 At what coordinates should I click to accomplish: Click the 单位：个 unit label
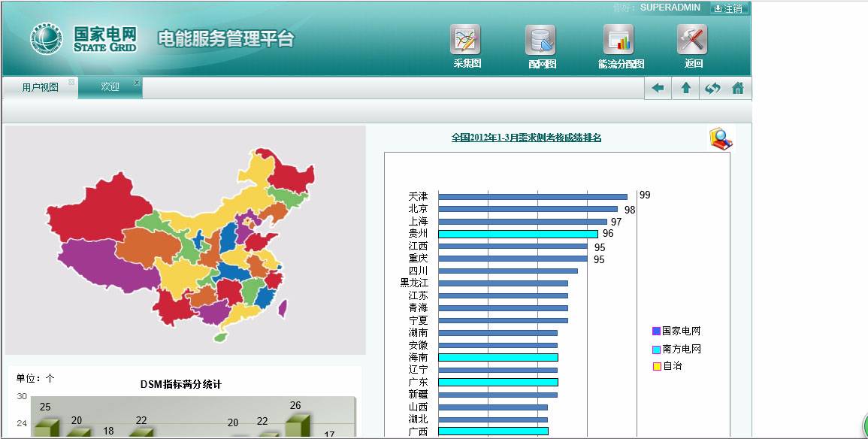[35, 379]
